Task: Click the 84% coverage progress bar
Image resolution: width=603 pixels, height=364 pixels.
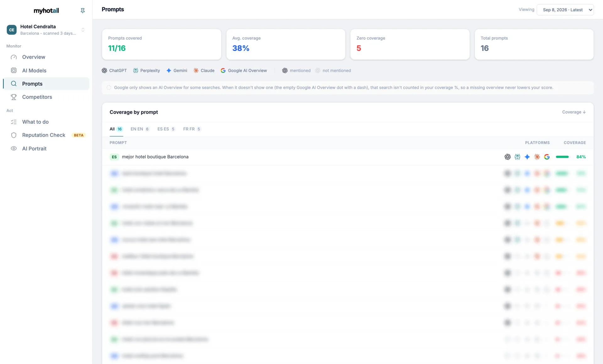Action: 562,157
